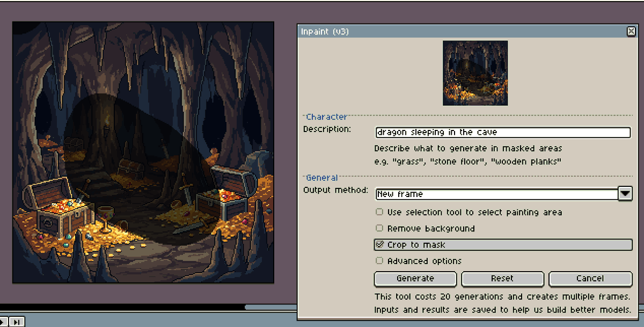This screenshot has height=327, width=644.
Task: Click the play animation icon at the bottom
Action: point(3,322)
